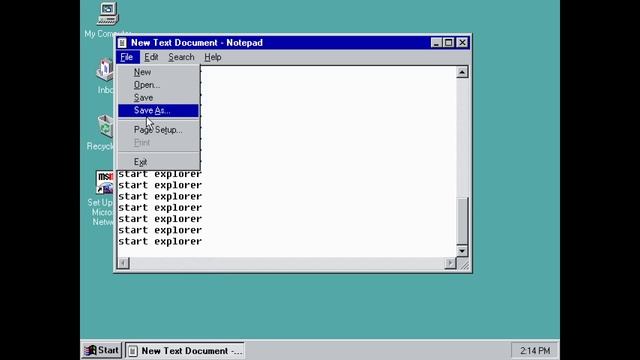640x360 pixels.
Task: Click the vertical scrollbar thumb
Action: [x=462, y=221]
